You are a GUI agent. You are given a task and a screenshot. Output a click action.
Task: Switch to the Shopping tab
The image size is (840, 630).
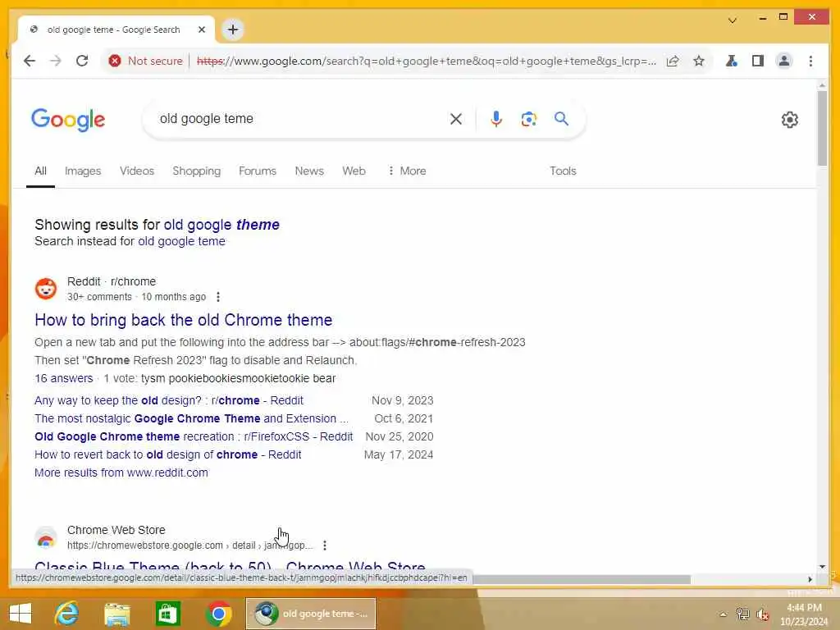tap(197, 171)
